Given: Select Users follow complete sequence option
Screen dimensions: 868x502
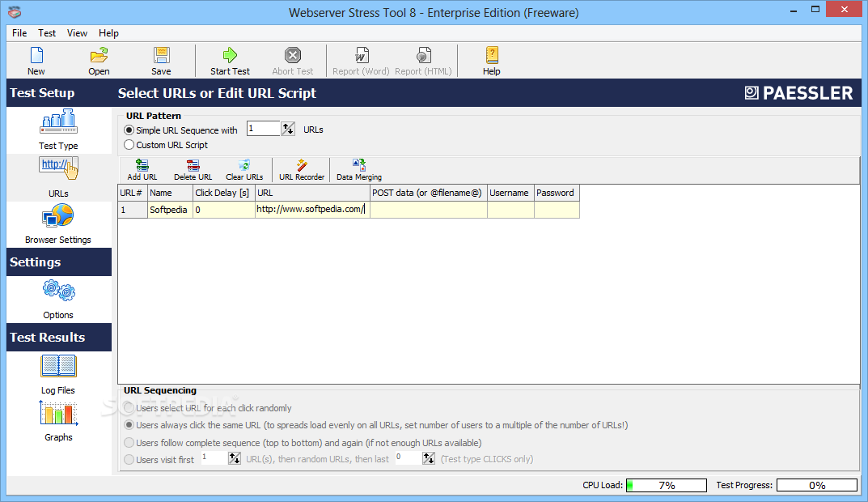Looking at the screenshot, I should click(129, 443).
